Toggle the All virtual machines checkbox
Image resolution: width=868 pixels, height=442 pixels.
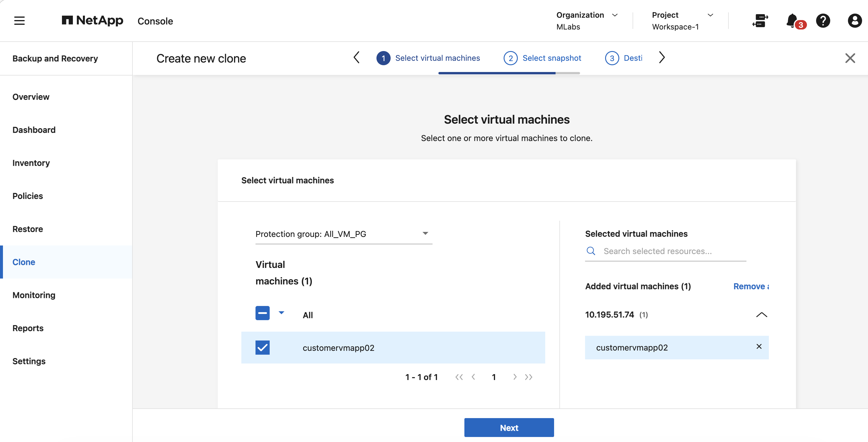(x=263, y=313)
